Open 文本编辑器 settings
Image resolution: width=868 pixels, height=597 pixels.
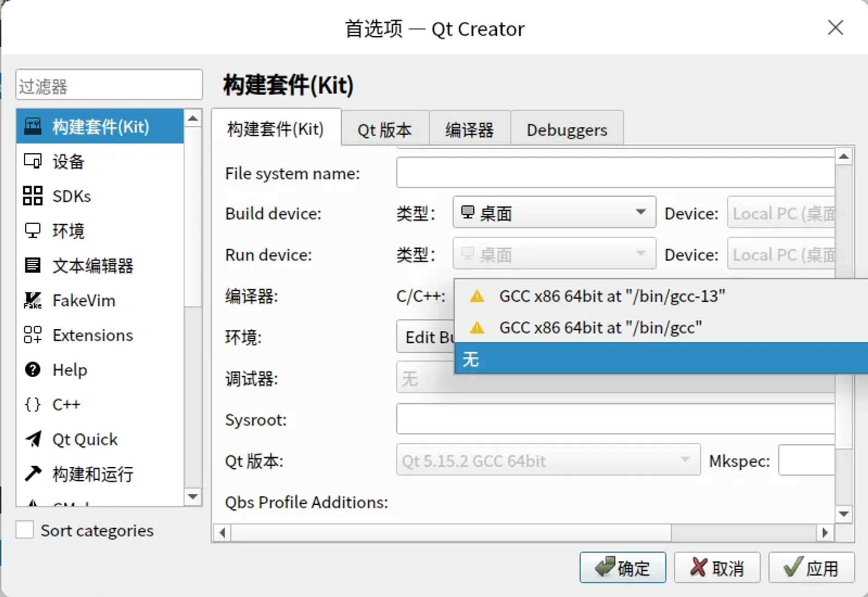click(93, 266)
